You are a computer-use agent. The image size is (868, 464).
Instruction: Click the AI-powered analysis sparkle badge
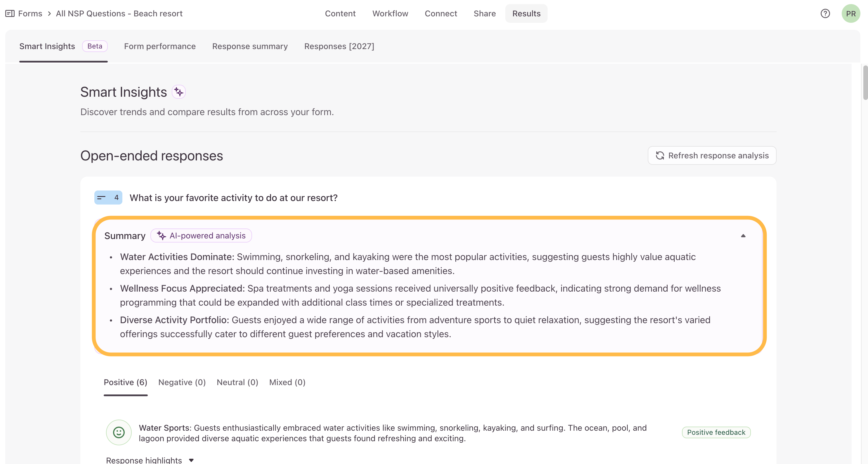pos(201,236)
